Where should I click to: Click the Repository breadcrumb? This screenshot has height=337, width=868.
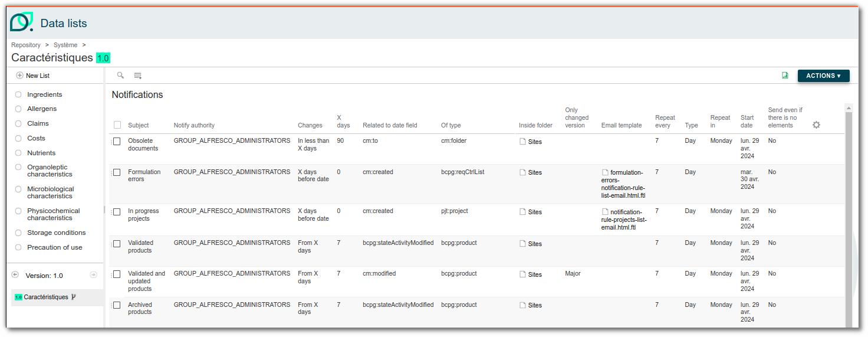[26, 45]
